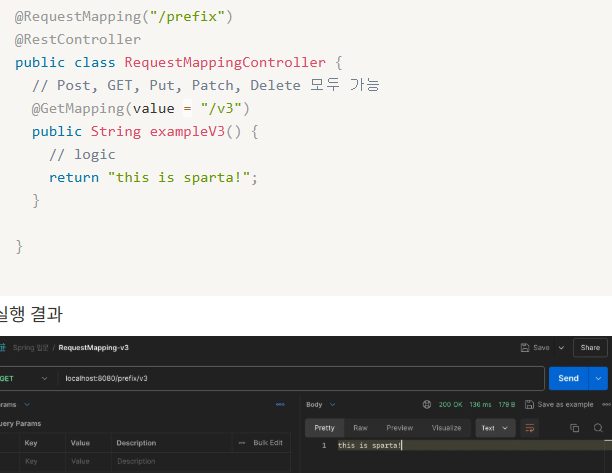Click the Value placeholder input cell
The width and height of the screenshot is (612, 473).
pyautogui.click(x=89, y=461)
